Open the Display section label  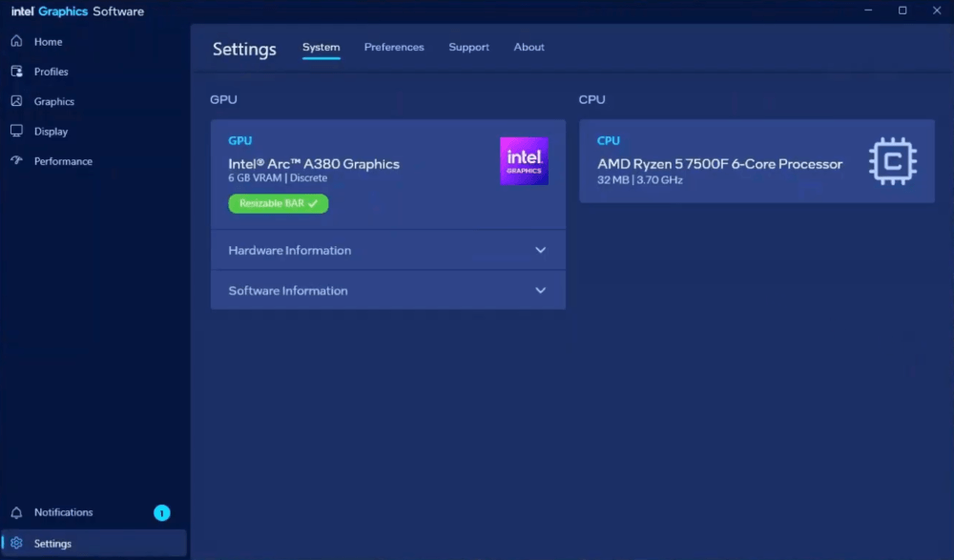click(x=52, y=131)
